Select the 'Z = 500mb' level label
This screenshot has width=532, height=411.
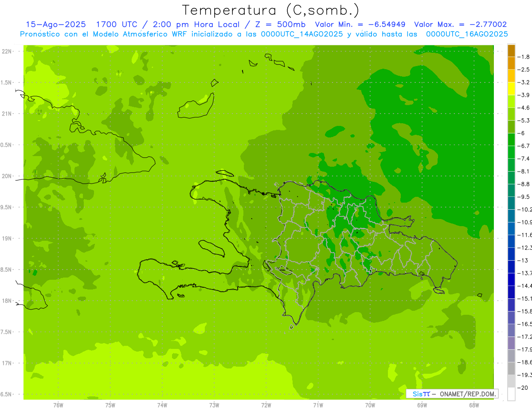279,24
